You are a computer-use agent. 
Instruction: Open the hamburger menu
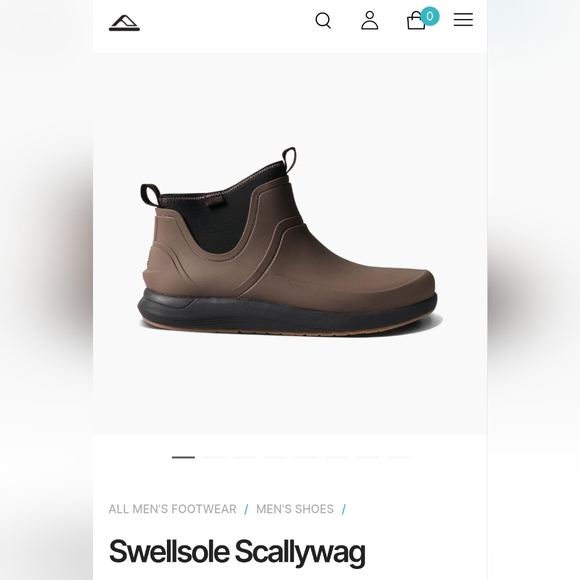[x=463, y=20]
